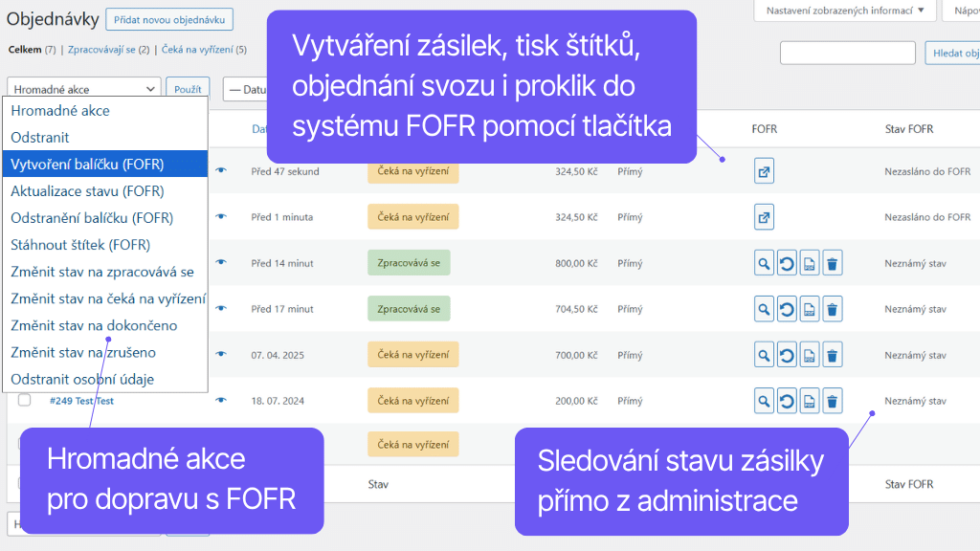Click trash icon on the 704,50 Kč order
The image size is (980, 551).
[832, 308]
